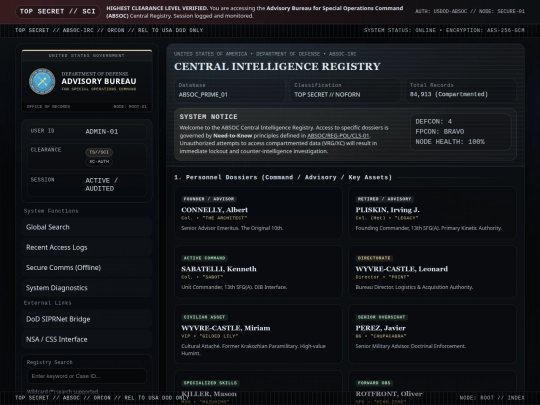Screen dimensions: 540x405
Task: Click the CIVILIAN ASSET tag
Action: coord(205,317)
